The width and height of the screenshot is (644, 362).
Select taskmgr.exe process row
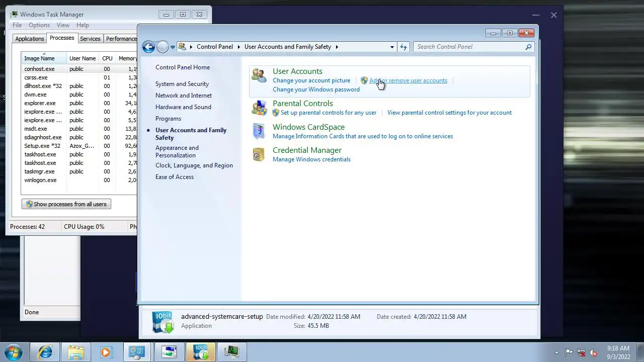click(79, 171)
